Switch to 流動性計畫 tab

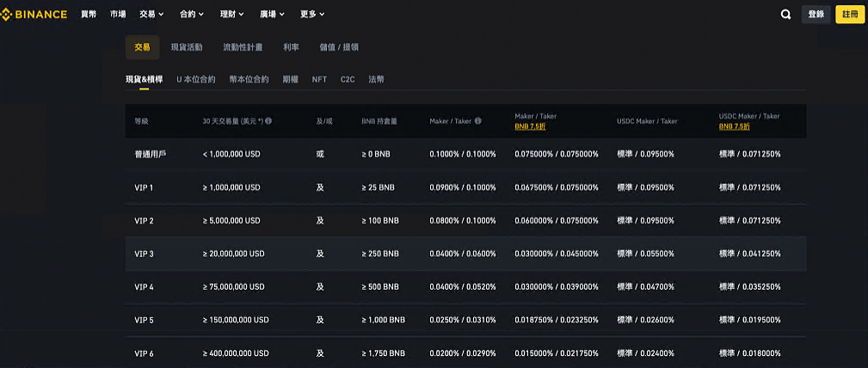[x=243, y=47]
